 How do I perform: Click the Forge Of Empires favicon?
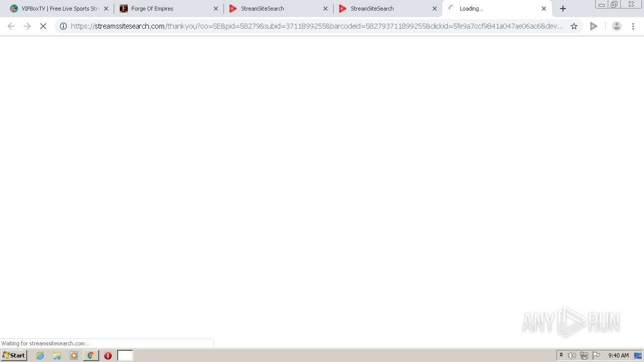pos(124,9)
